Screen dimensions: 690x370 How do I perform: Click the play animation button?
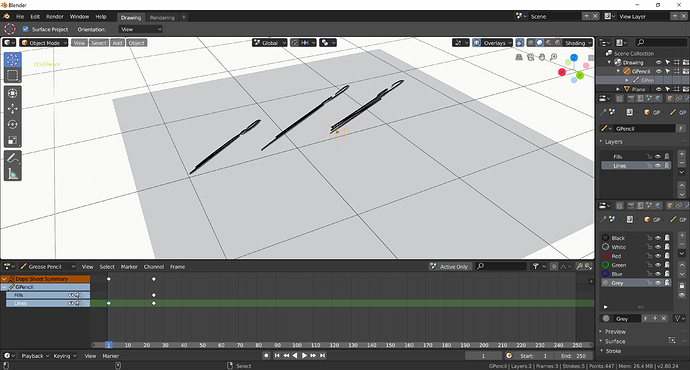(x=304, y=355)
